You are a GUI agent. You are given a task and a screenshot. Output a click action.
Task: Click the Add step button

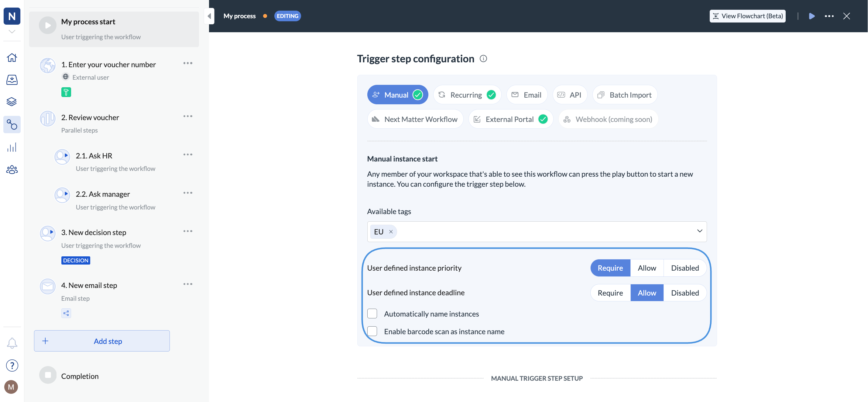(x=102, y=341)
